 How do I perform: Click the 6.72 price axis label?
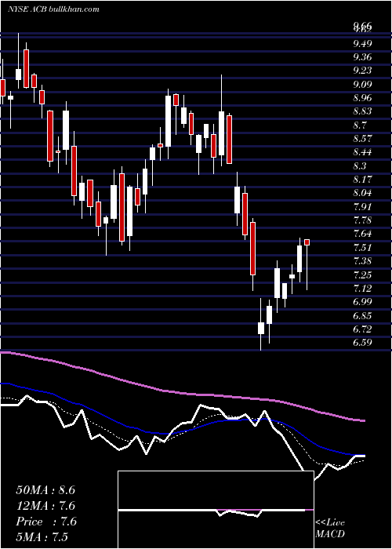pyautogui.click(x=362, y=329)
